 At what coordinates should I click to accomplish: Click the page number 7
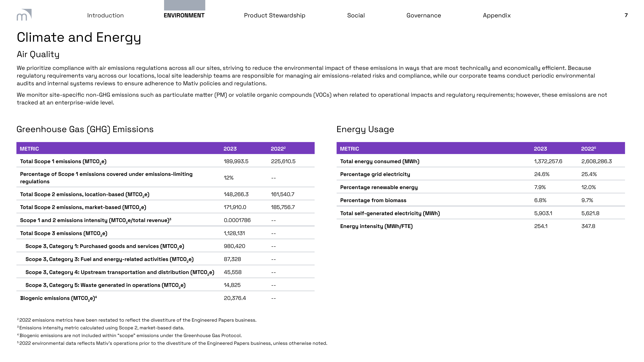(626, 15)
